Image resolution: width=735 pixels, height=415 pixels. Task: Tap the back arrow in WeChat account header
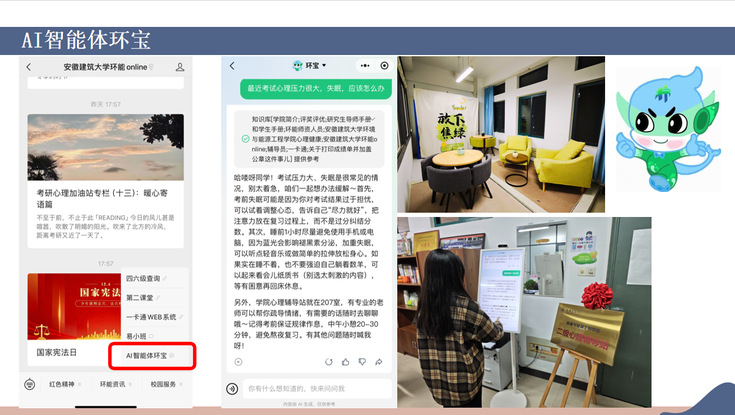(x=29, y=67)
